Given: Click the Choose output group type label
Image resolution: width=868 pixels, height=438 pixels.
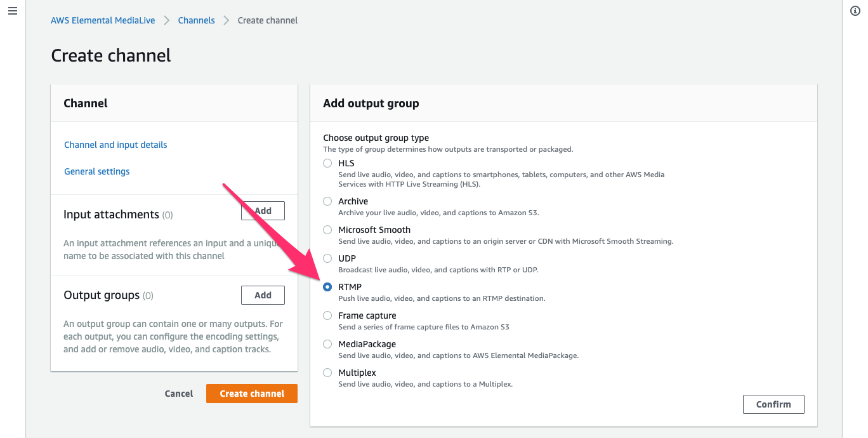Looking at the screenshot, I should [376, 138].
